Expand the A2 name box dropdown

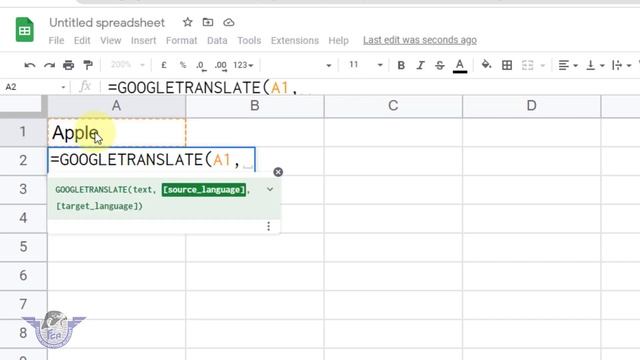pyautogui.click(x=63, y=87)
